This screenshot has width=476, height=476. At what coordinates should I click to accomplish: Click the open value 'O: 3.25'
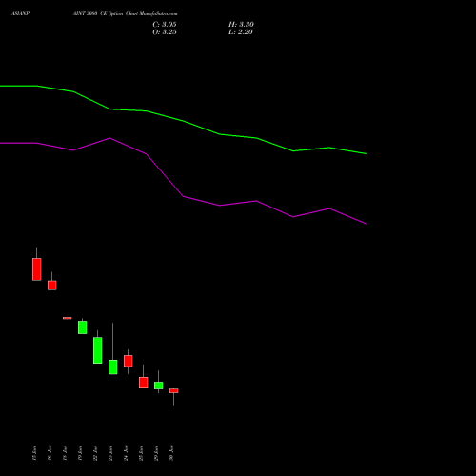point(165,32)
